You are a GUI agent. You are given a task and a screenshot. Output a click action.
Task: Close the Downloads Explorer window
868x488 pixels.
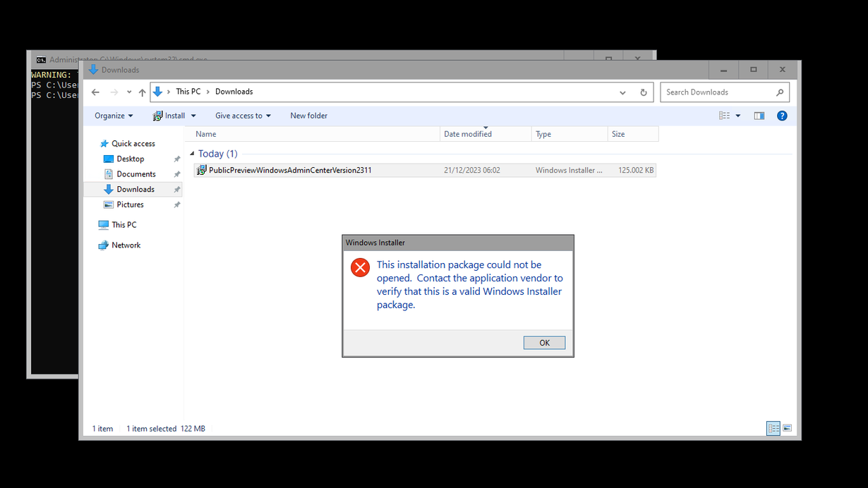(782, 70)
